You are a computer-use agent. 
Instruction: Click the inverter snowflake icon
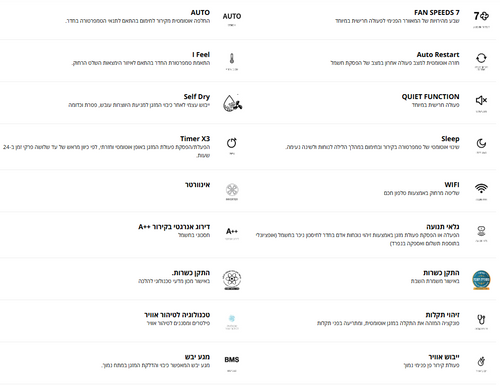(x=232, y=189)
